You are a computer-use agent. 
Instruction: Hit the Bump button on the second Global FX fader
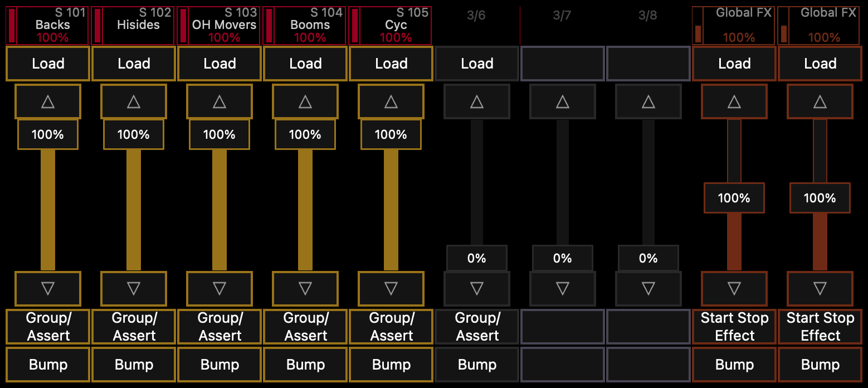(x=820, y=364)
